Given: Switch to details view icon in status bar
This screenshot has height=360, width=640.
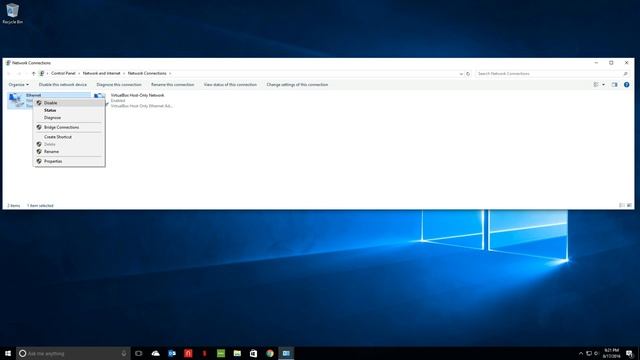Looking at the screenshot, I should click(622, 205).
